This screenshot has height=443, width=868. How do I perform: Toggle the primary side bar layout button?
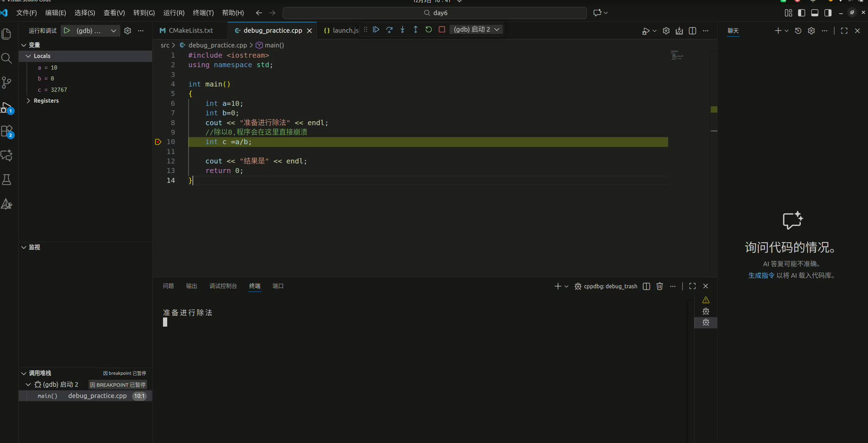pyautogui.click(x=802, y=13)
